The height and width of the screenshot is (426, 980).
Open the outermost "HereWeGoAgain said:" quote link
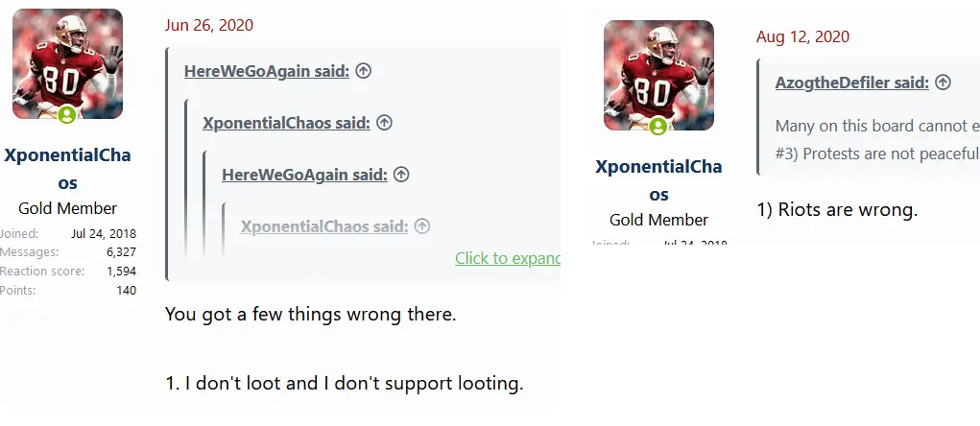point(268,71)
